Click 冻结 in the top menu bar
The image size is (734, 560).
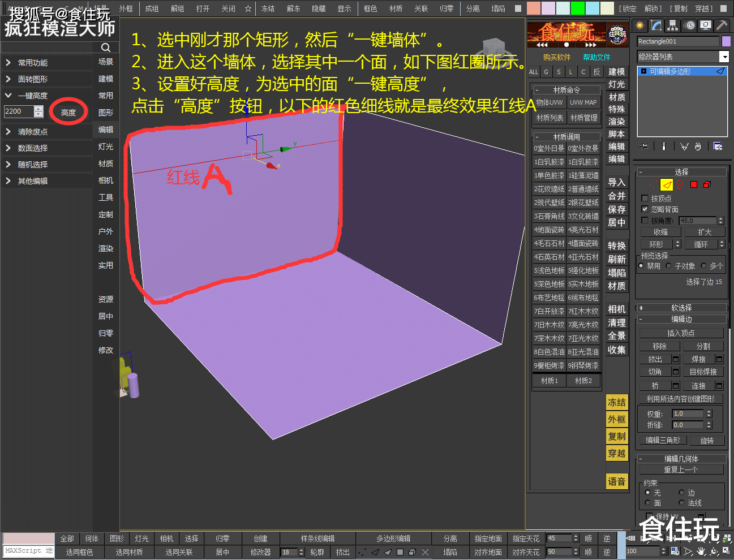point(268,8)
